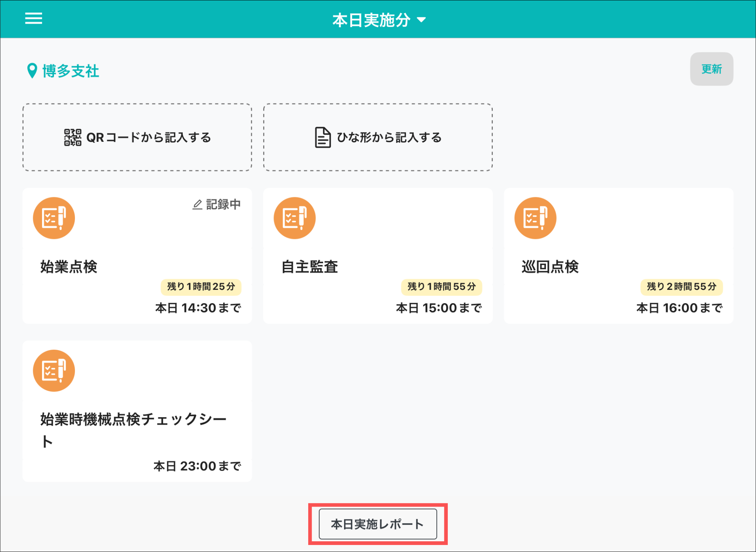This screenshot has width=756, height=552.
Task: Open the 始業点検 card title
Action: pos(69,267)
